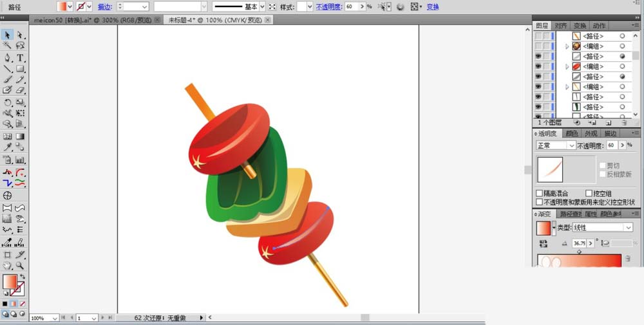Select the Column Graph tool

point(20,160)
